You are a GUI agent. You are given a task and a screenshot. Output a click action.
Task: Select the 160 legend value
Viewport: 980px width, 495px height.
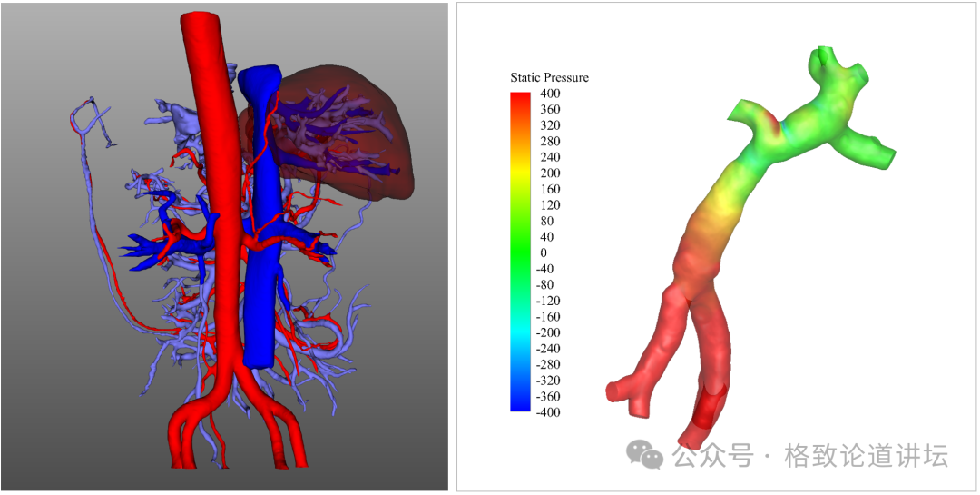tap(552, 189)
